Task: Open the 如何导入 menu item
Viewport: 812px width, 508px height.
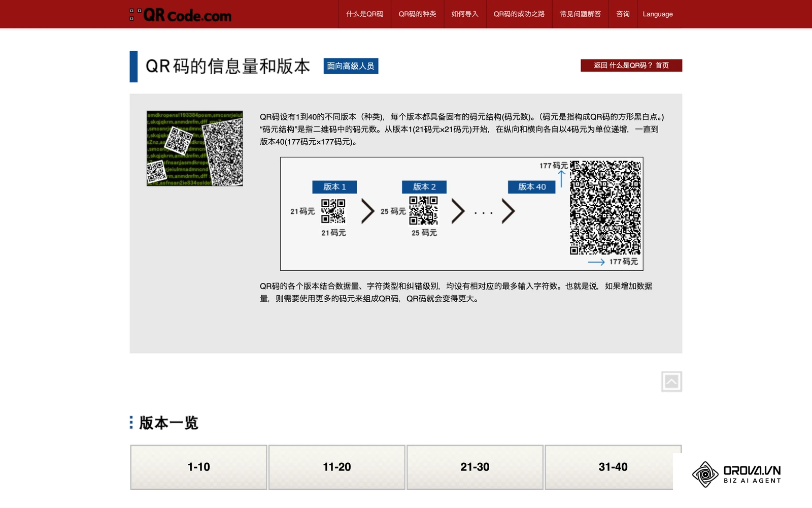Action: [x=465, y=14]
